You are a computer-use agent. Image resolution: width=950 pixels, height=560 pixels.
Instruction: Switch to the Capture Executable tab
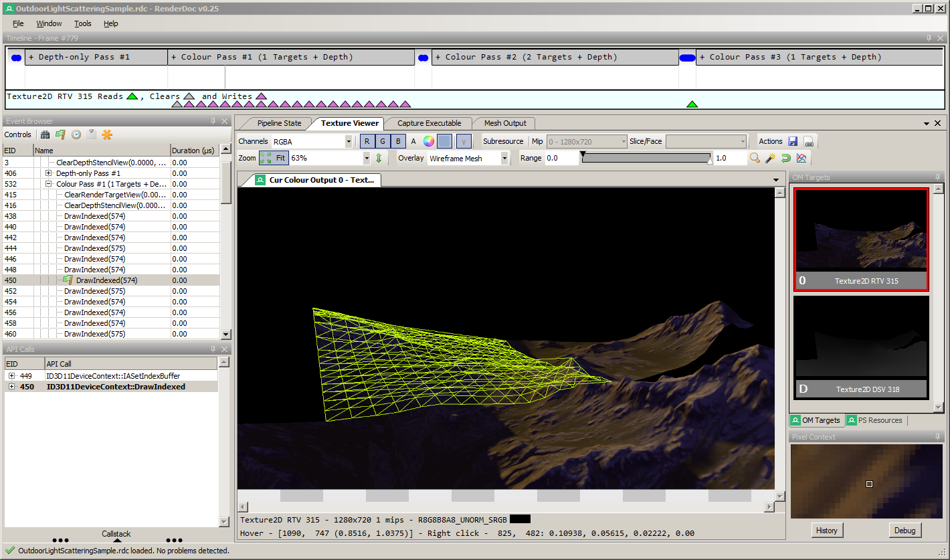(x=429, y=123)
